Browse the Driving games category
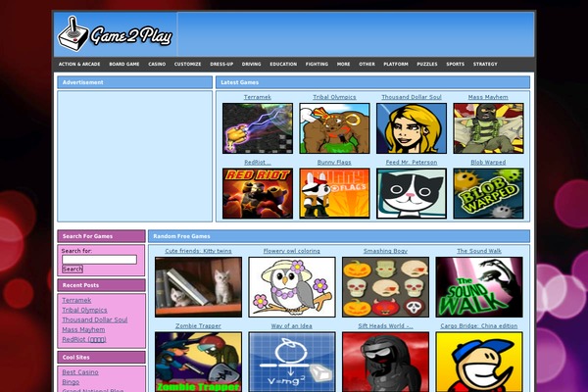Image resolution: width=588 pixels, height=392 pixels. coord(251,64)
